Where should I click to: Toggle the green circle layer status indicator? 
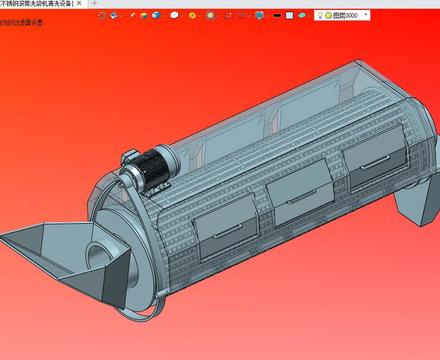click(x=328, y=15)
